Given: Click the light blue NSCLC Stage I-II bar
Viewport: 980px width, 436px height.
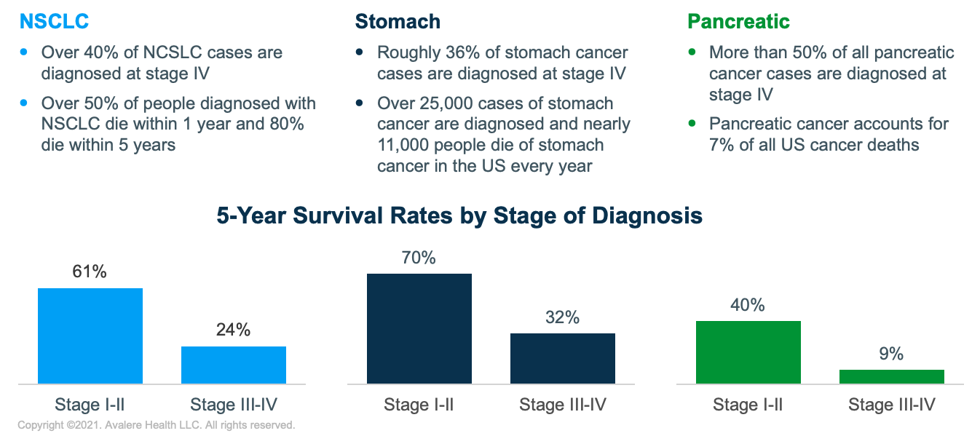Looking at the screenshot, I should [90, 336].
